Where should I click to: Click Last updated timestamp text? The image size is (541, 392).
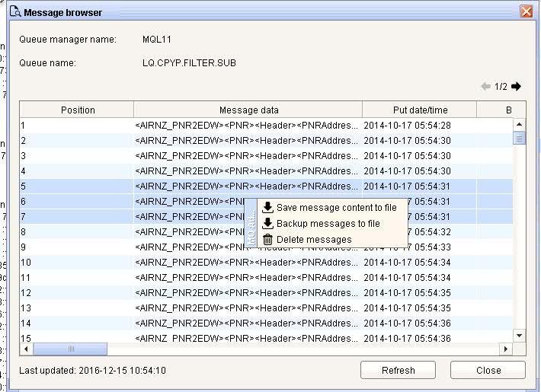[92, 370]
